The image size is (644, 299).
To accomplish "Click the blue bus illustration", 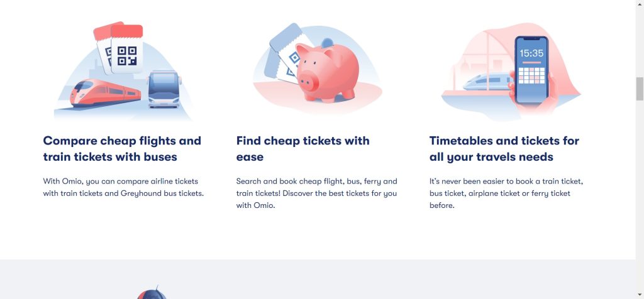I will point(164,89).
